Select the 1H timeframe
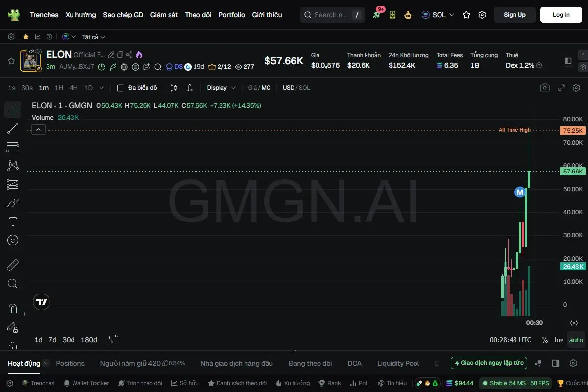588x392 pixels. pyautogui.click(x=59, y=88)
